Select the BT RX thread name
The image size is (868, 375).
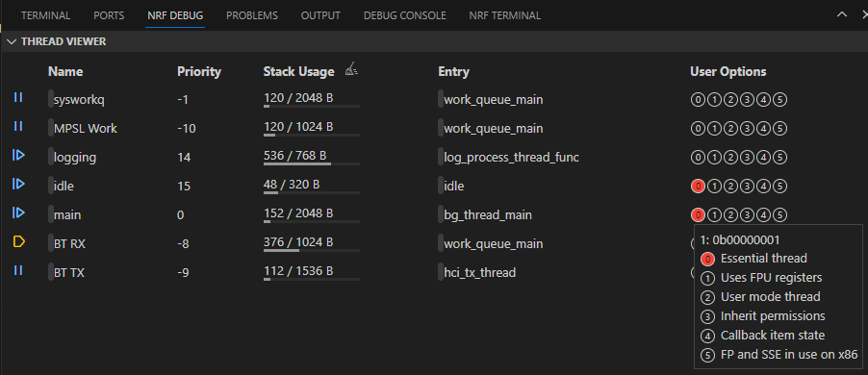point(69,243)
